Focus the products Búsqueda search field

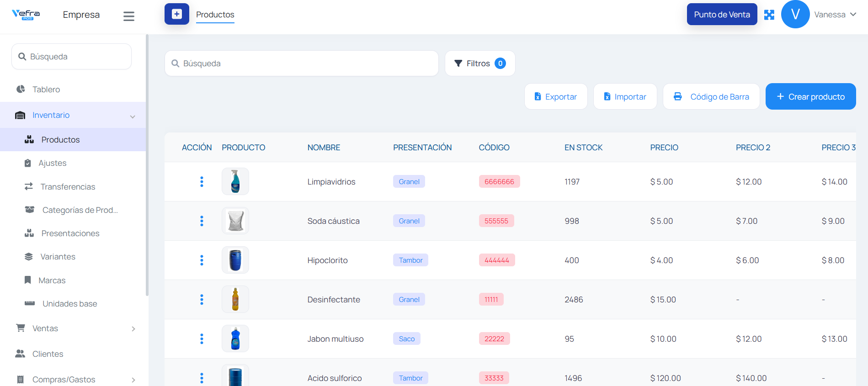click(302, 63)
